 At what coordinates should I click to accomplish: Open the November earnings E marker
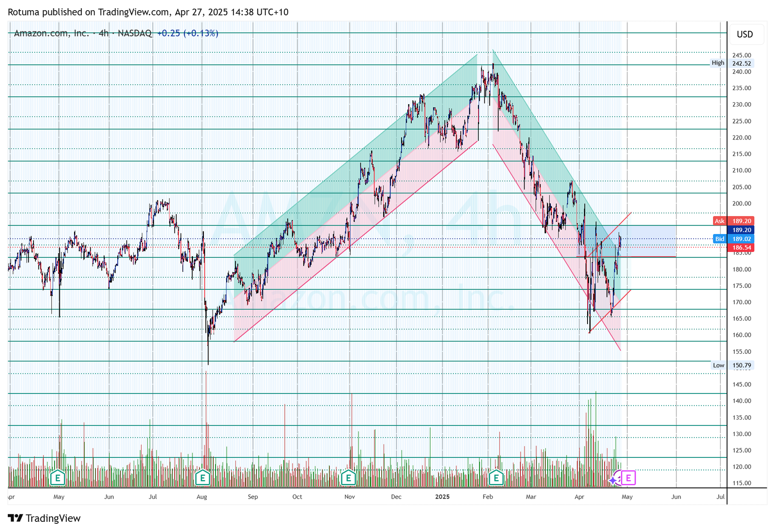tap(348, 478)
